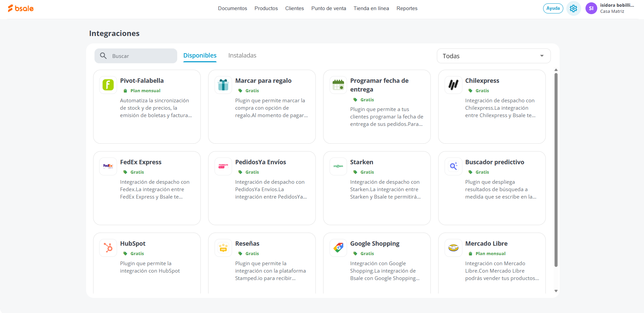Open the Pivot-Falabella integration title
644x313 pixels.
tap(142, 81)
